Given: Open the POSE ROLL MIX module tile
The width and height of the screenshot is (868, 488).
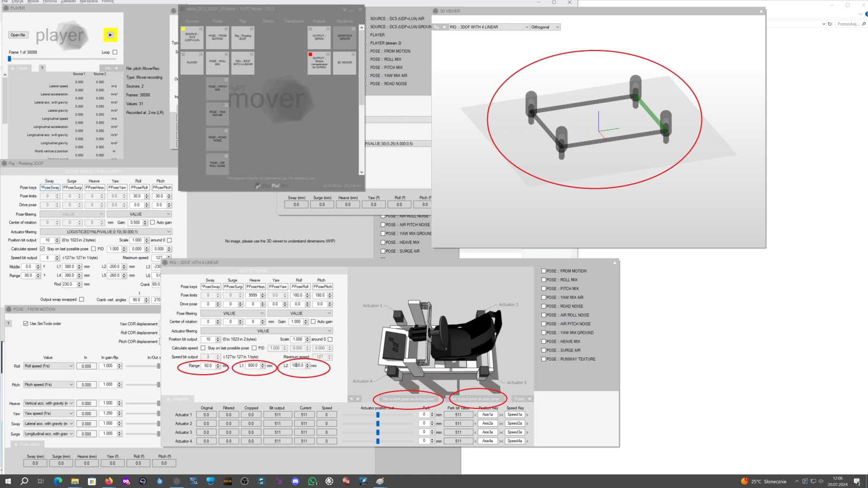Looking at the screenshot, I should [x=218, y=62].
